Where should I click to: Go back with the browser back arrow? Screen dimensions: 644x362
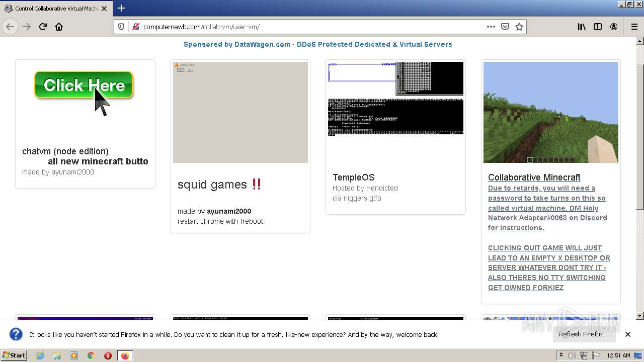point(10,27)
